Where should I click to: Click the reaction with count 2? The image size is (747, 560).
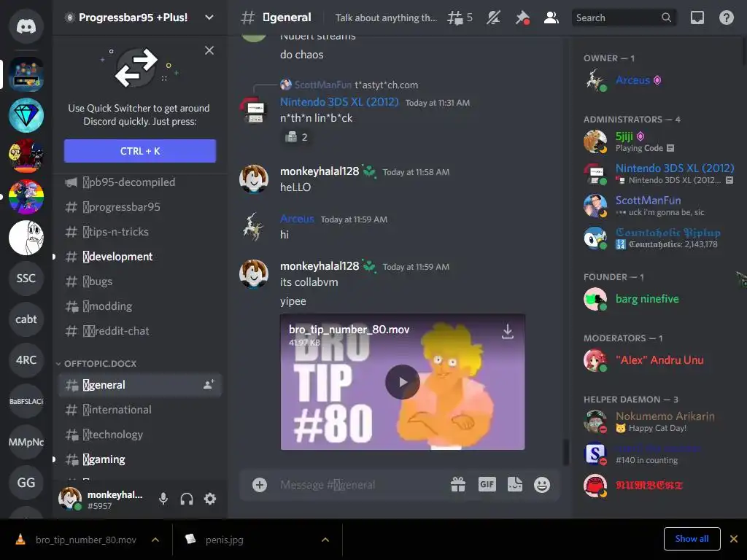[x=296, y=137]
